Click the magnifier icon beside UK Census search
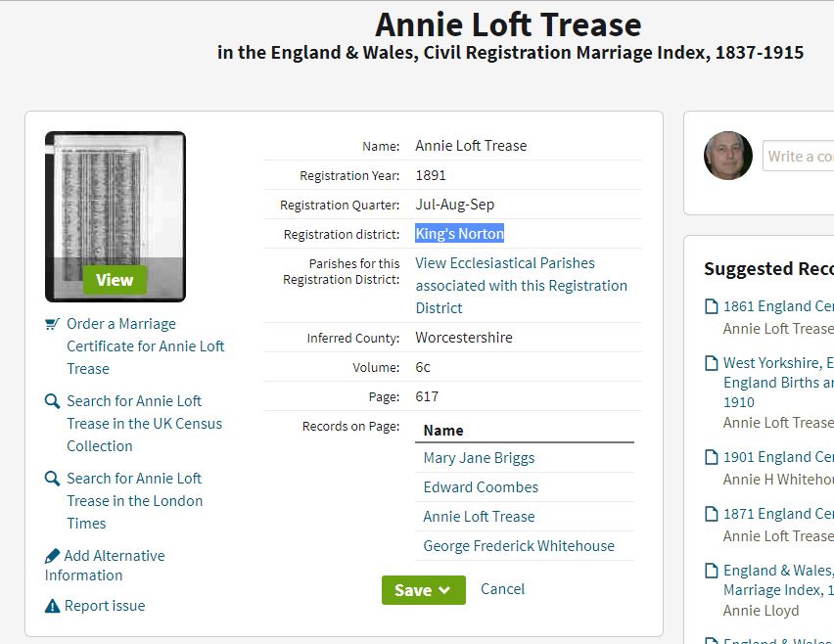This screenshot has height=644, width=834. pyautogui.click(x=52, y=401)
